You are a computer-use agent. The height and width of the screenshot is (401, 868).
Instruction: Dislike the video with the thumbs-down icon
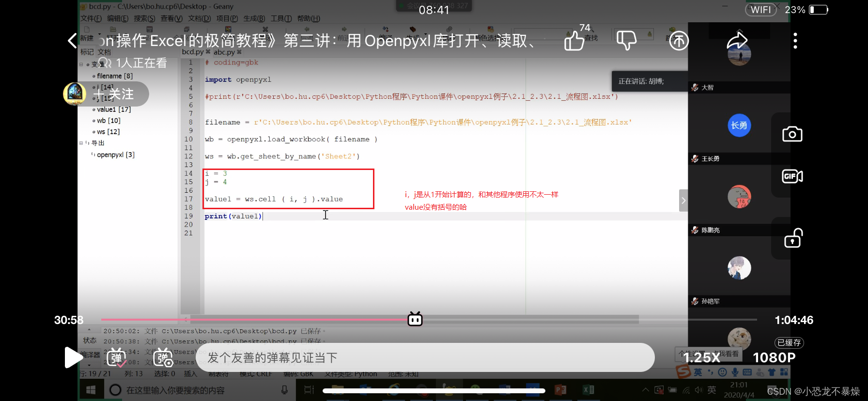(x=626, y=40)
